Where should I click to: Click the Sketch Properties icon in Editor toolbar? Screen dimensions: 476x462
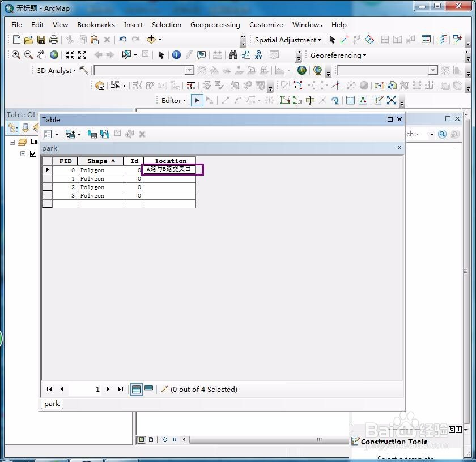[x=363, y=100]
